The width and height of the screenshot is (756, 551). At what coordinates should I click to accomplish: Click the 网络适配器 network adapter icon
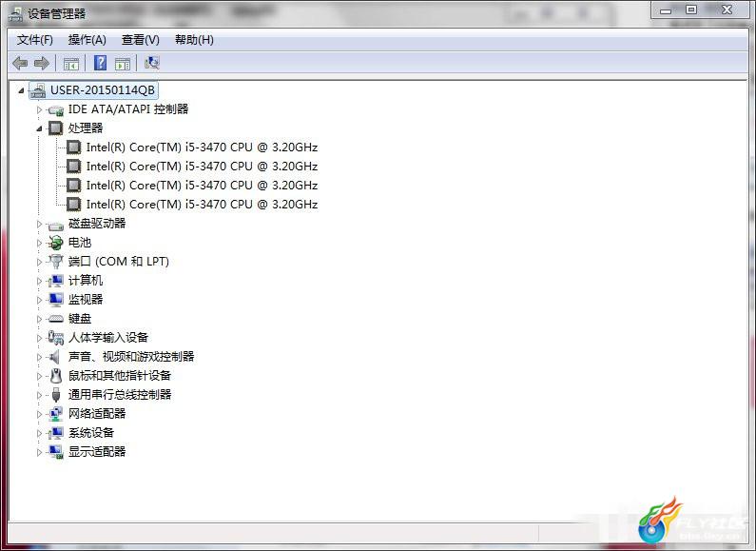coord(56,414)
